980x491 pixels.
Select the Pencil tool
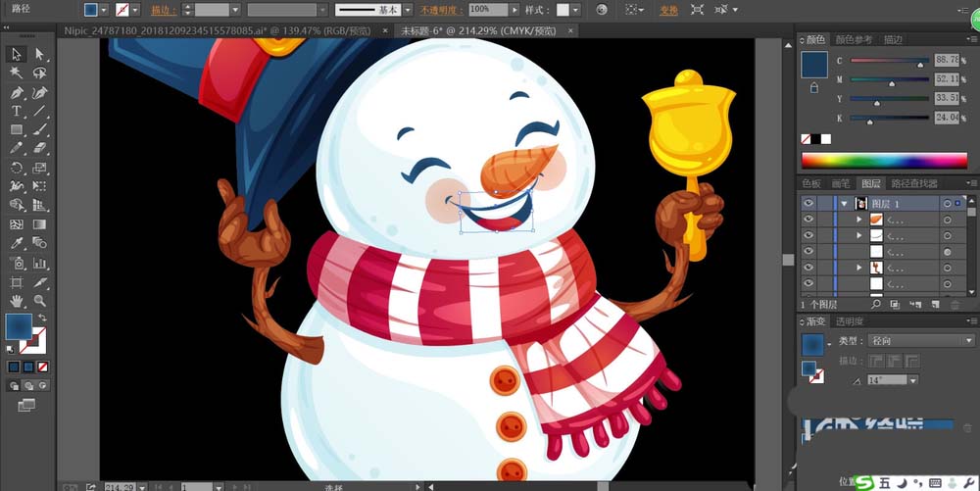pyautogui.click(x=17, y=149)
